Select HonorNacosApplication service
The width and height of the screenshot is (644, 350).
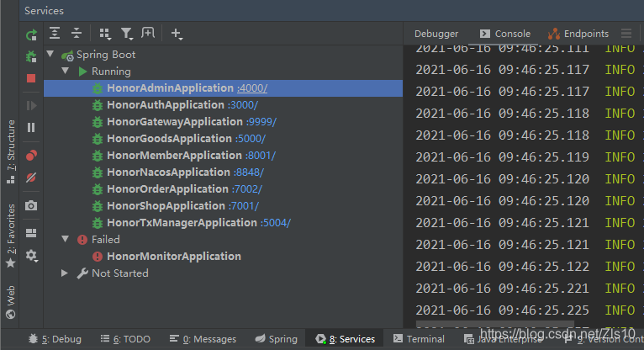point(168,172)
